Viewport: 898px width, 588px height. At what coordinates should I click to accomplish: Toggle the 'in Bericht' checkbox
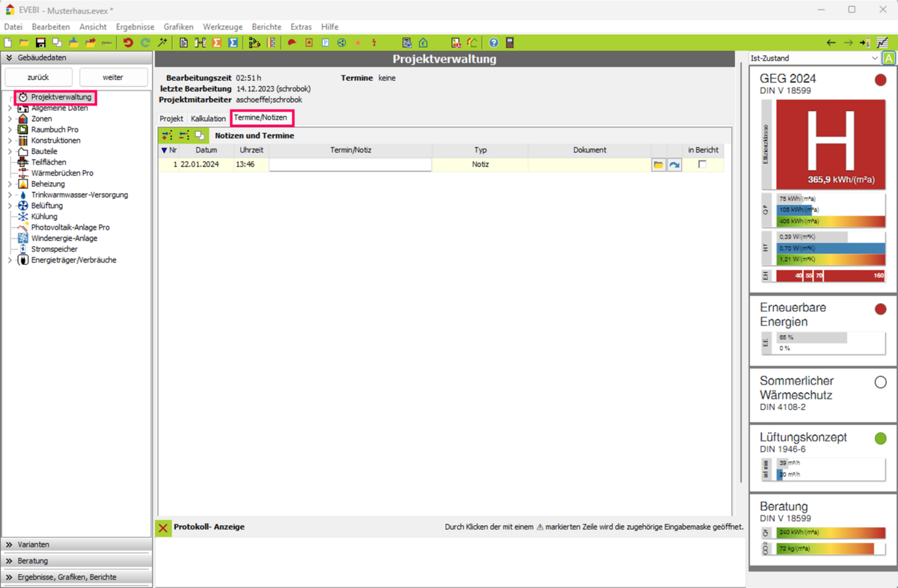(702, 165)
